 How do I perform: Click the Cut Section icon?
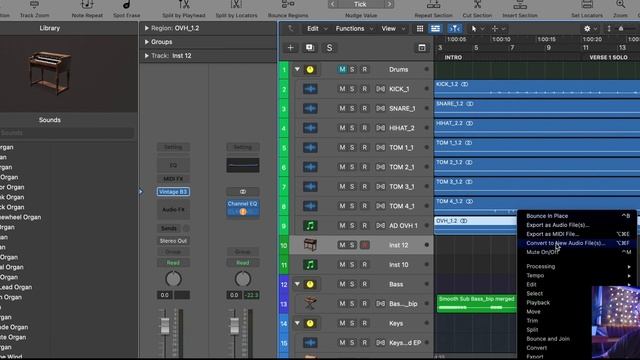(x=477, y=5)
